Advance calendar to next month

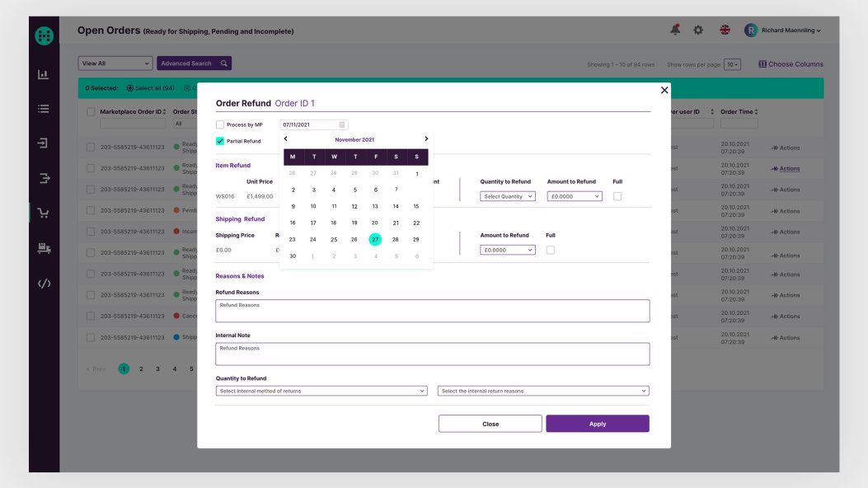[426, 139]
